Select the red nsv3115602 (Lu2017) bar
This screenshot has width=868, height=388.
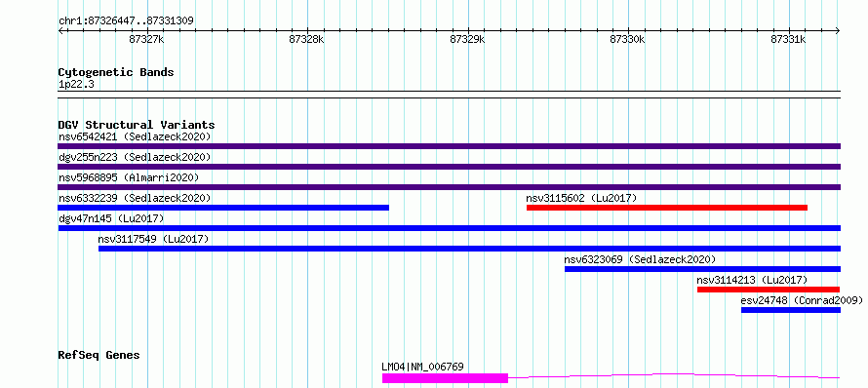pyautogui.click(x=667, y=208)
